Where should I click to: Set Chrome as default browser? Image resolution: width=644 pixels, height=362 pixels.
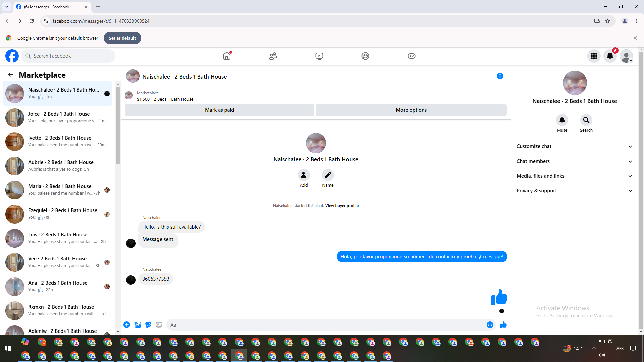pos(122,38)
